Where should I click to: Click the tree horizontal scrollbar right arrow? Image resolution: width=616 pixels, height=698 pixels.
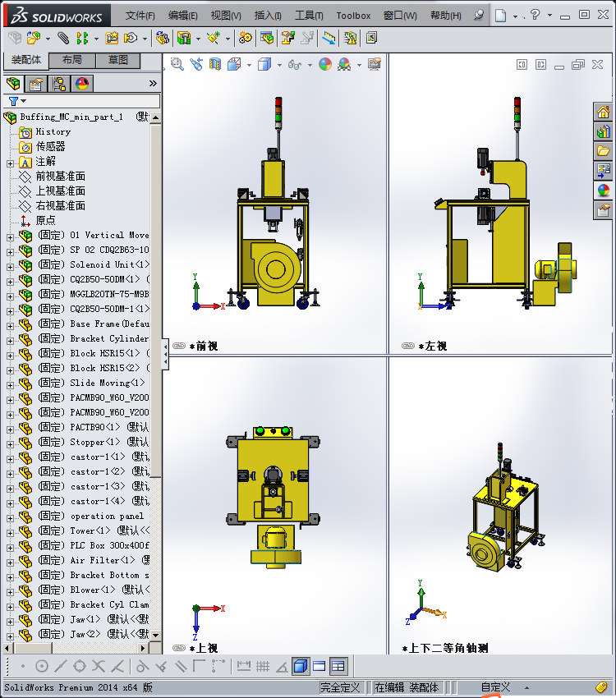143,648
